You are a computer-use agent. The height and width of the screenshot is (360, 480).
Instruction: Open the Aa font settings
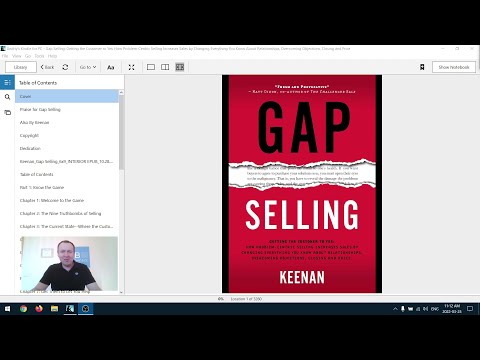(x=111, y=67)
